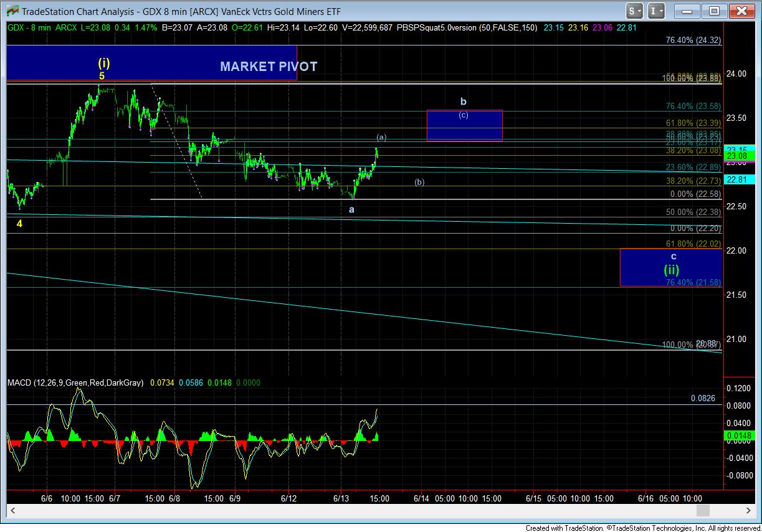Image resolution: width=762 pixels, height=532 pixels.
Task: Click the 76.40% (23.58) Fibonacci label
Action: tap(693, 107)
